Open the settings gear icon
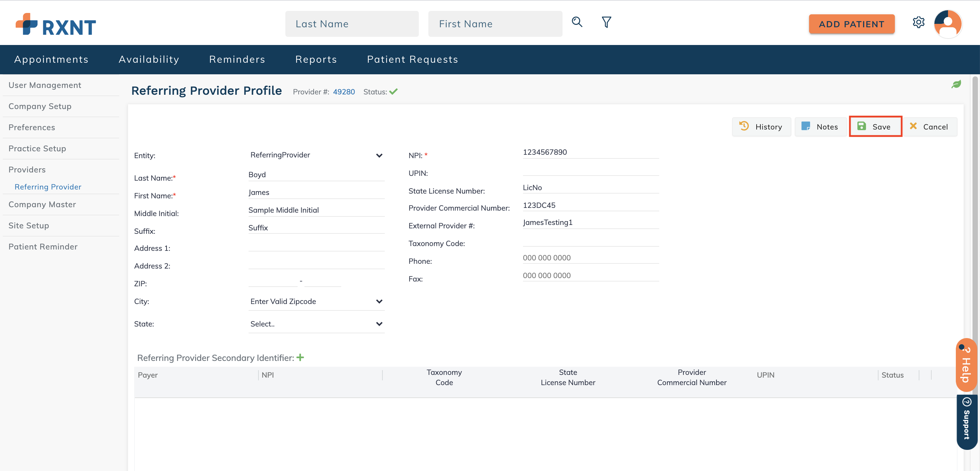 (x=918, y=22)
